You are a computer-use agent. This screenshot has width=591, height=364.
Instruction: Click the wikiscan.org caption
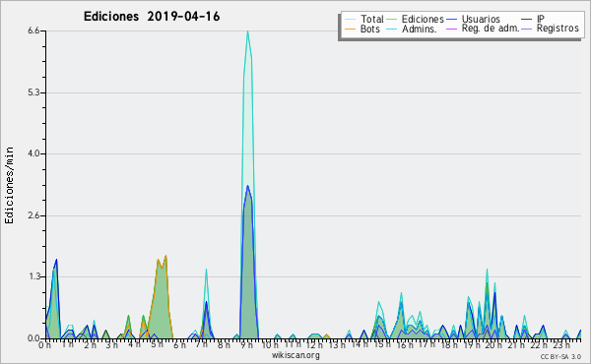(x=295, y=355)
